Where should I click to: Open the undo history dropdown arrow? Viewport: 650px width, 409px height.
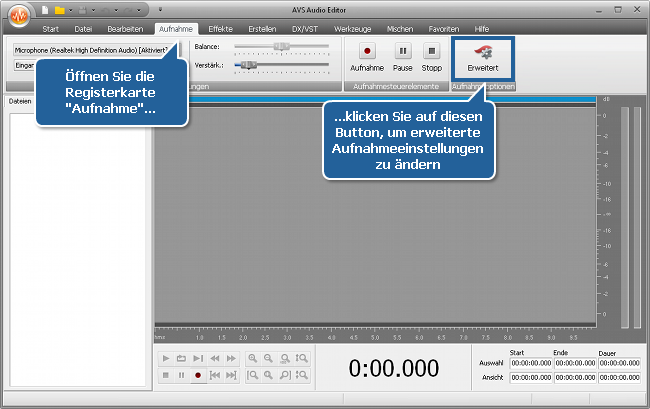(x=116, y=10)
